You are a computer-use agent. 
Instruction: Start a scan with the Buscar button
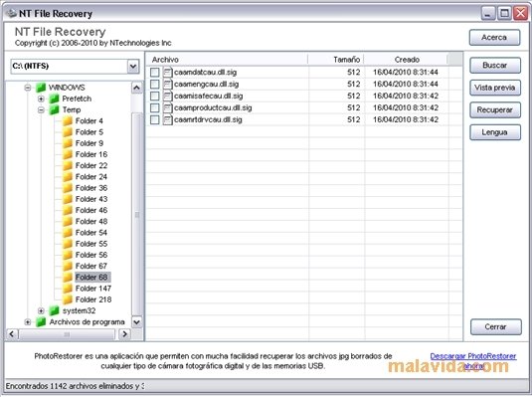click(495, 66)
